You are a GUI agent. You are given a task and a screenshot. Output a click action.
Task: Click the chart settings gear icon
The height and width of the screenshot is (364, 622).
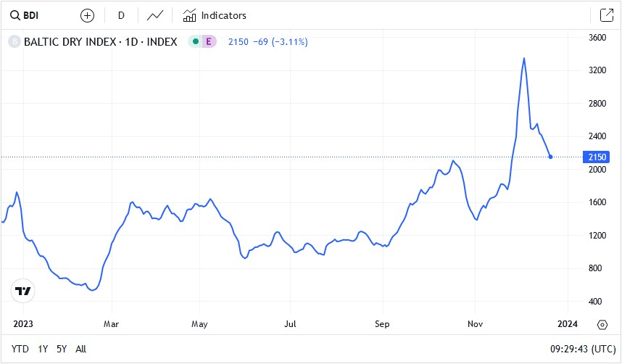pyautogui.click(x=602, y=324)
